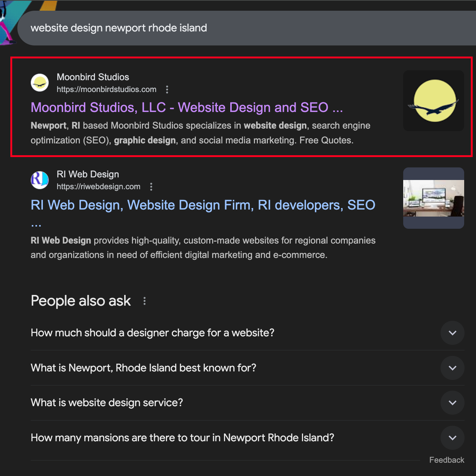This screenshot has height=476, width=476.
Task: Click the 'Moonbird Studios' site name label
Action: click(x=93, y=77)
